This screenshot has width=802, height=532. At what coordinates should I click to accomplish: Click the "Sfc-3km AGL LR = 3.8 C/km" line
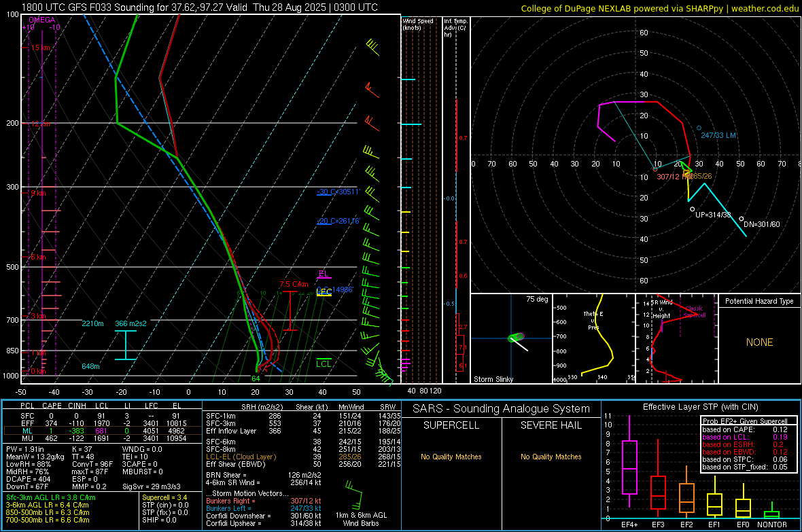51,498
